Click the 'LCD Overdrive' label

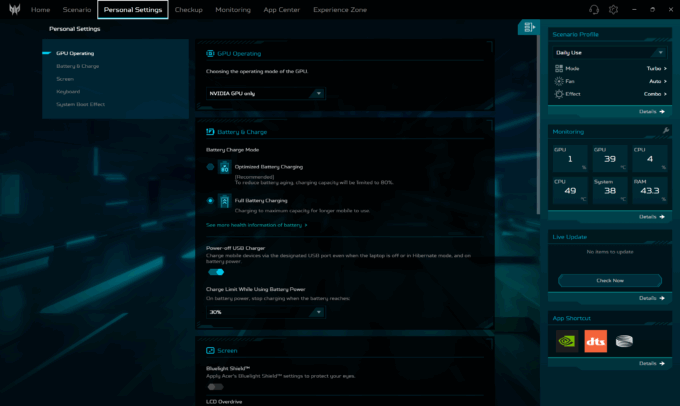[x=224, y=402]
